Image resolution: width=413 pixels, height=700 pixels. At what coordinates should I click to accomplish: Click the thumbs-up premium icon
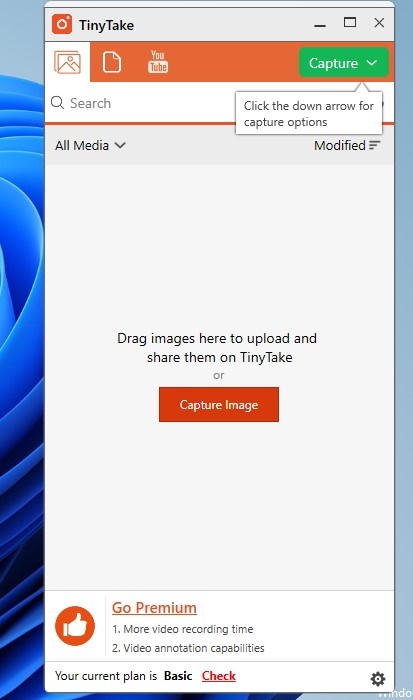coord(75,625)
